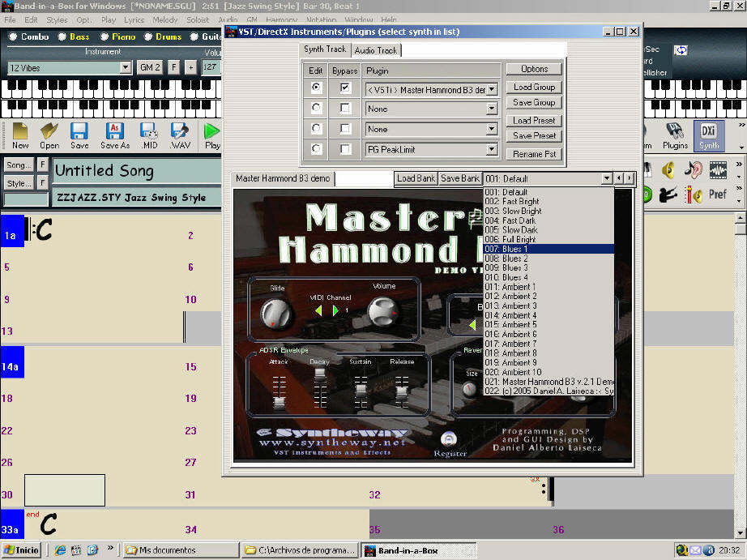Open 12 Vibes instrument dropdown
Image resolution: width=747 pixels, height=560 pixels.
[126, 68]
